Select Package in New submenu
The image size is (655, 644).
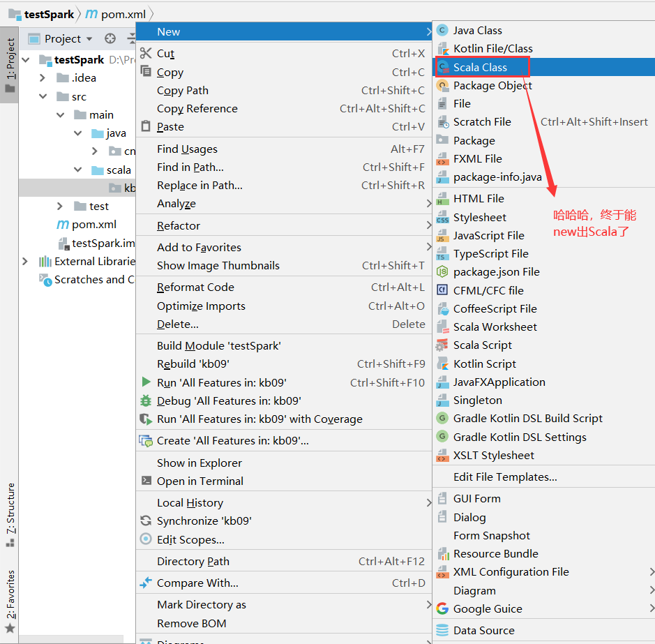pyautogui.click(x=544, y=140)
